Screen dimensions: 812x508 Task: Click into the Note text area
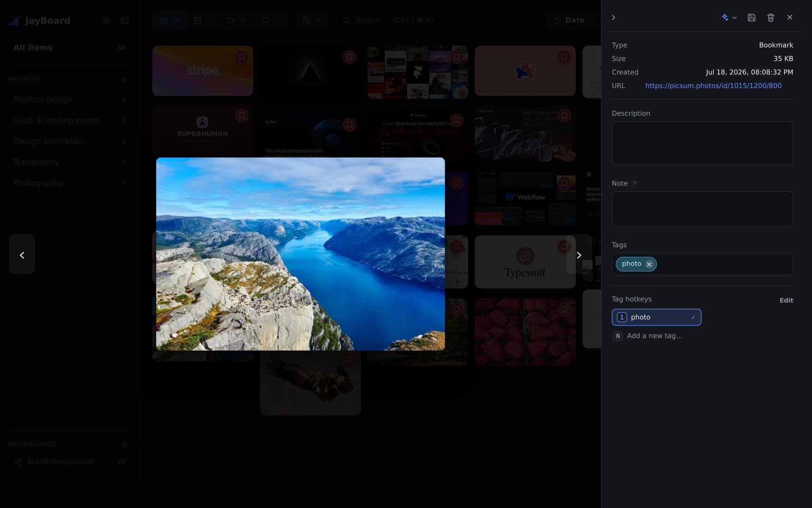click(702, 209)
